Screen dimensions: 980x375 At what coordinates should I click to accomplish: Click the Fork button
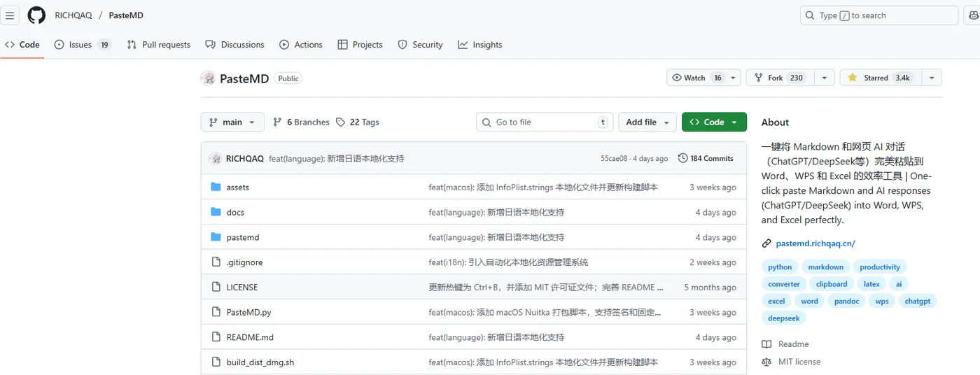780,78
